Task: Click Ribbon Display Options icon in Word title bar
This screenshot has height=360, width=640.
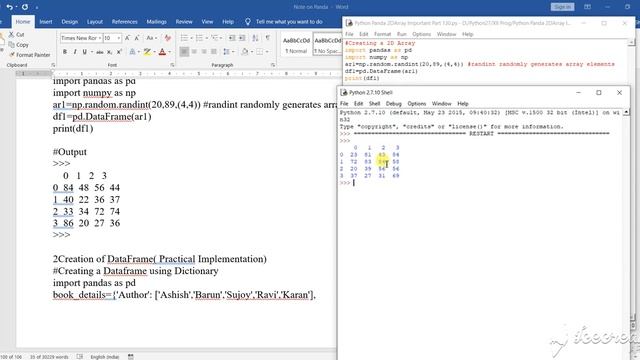Action: 587,7
